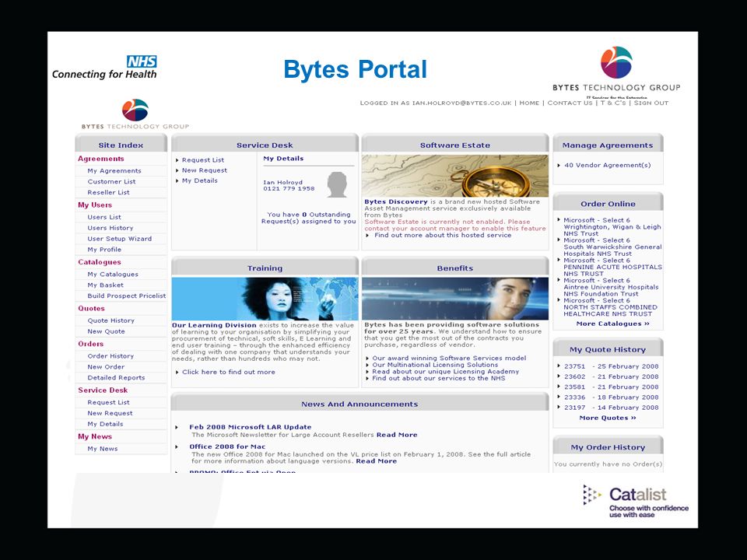Open My Catalogues in Site Index
This screenshot has width=747, height=560.
(113, 275)
